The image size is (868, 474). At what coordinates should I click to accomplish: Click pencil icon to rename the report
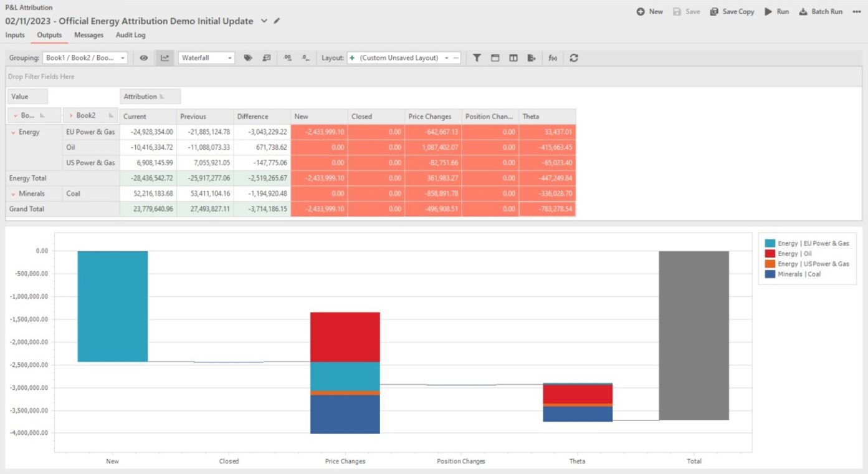[x=277, y=21]
